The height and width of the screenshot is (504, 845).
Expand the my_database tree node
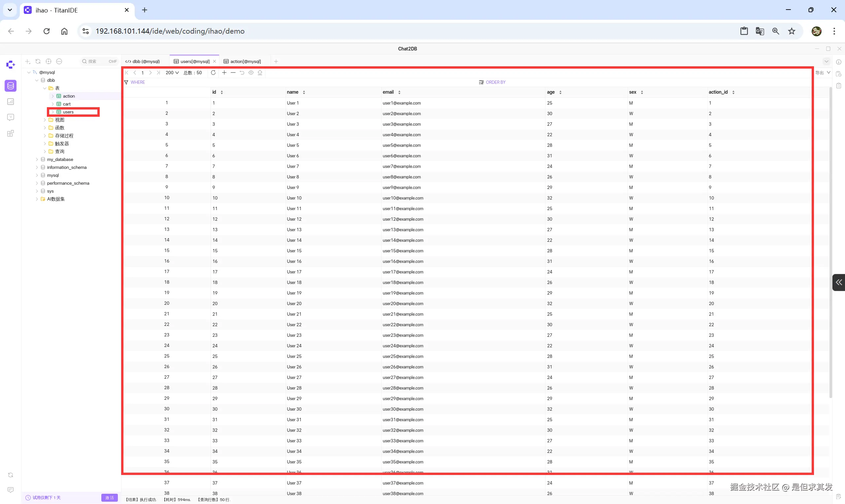(x=37, y=159)
